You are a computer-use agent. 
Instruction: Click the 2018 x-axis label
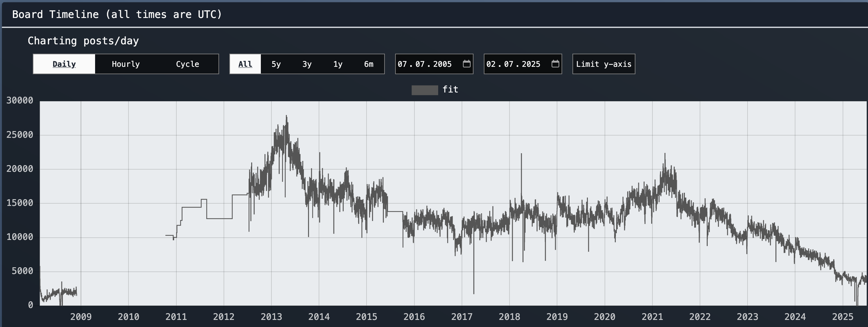(509, 316)
